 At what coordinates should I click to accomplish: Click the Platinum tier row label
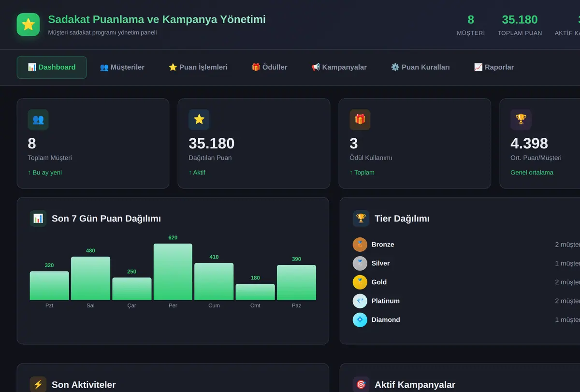tap(386, 301)
